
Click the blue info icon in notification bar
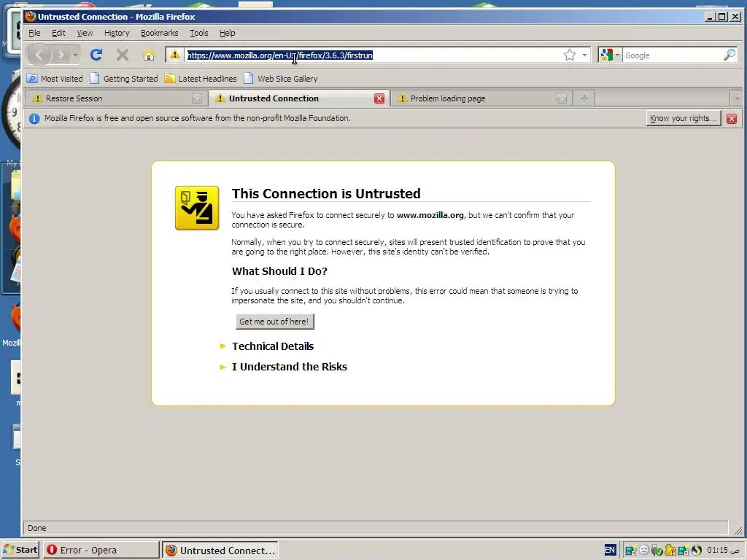(34, 119)
